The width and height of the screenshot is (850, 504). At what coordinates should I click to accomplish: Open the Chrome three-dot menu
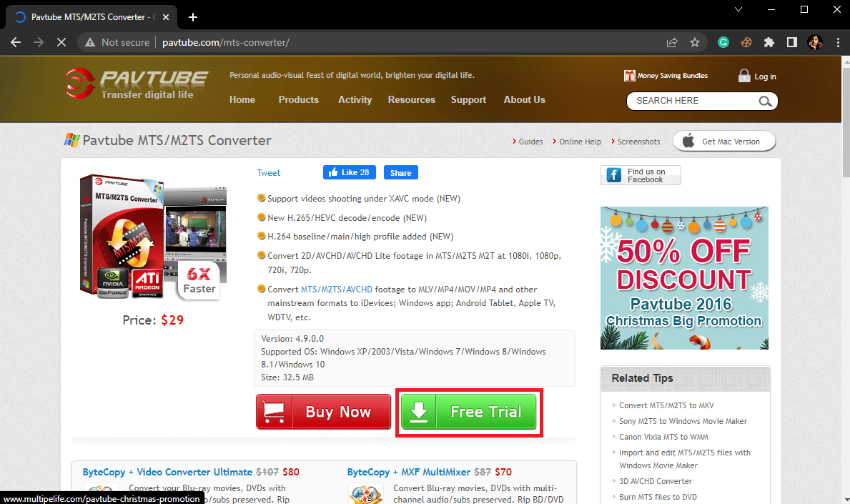tap(838, 42)
